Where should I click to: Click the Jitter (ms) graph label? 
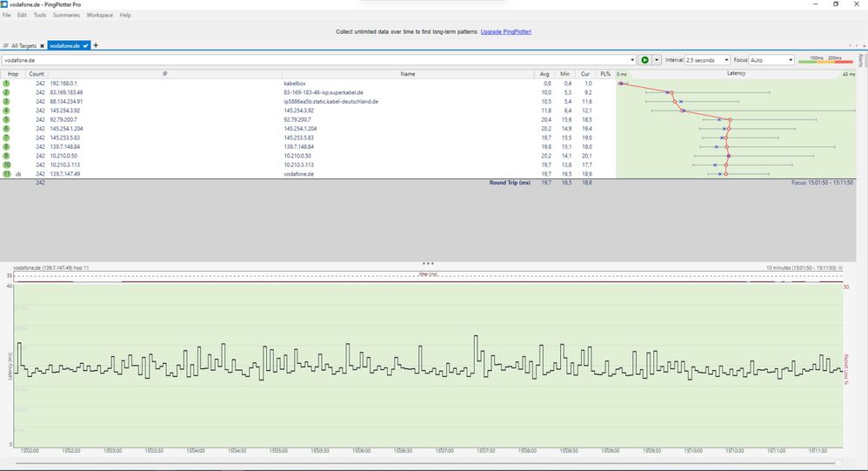click(428, 273)
